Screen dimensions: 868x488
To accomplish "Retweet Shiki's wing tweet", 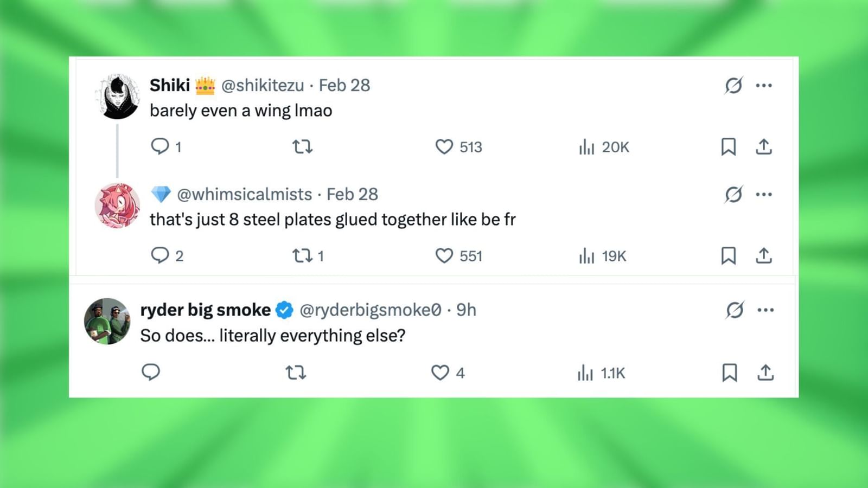I will pos(303,147).
